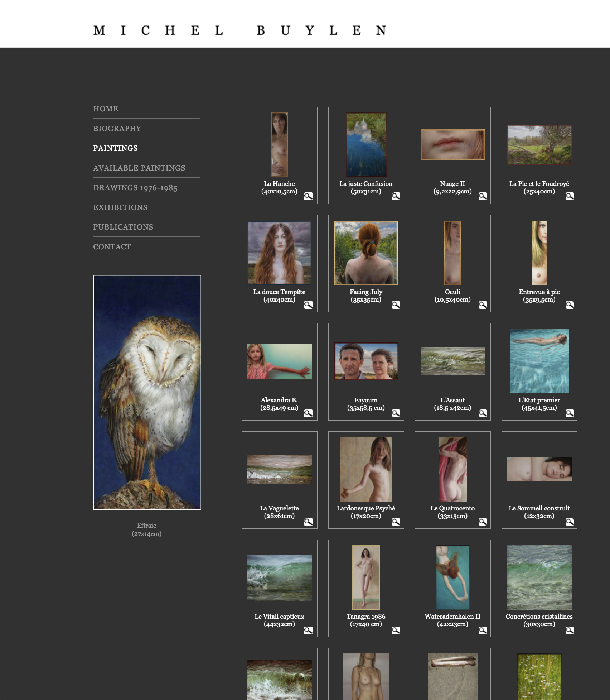Enlarge Wateradembalen II with magnifier icon

pos(483,631)
